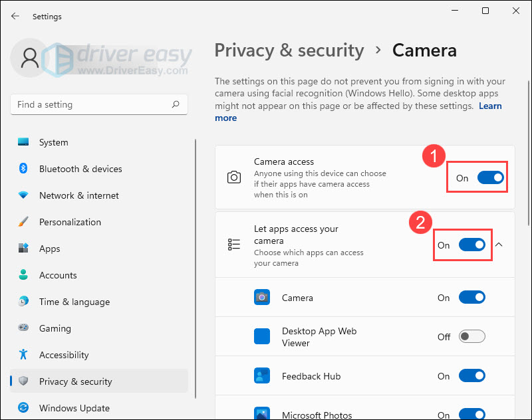This screenshot has width=532, height=420.
Task: Click the back arrow button
Action: tap(15, 17)
